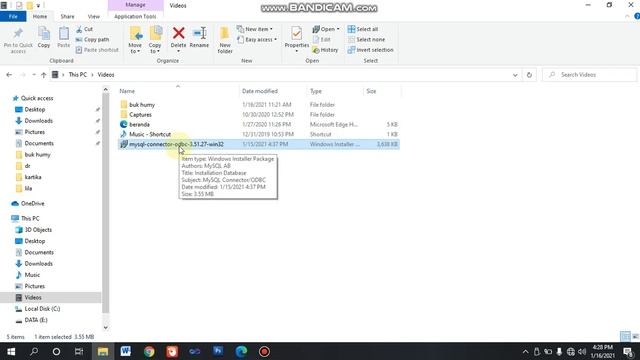
Task: Pin selected item to Quick access
Action: click(18, 40)
